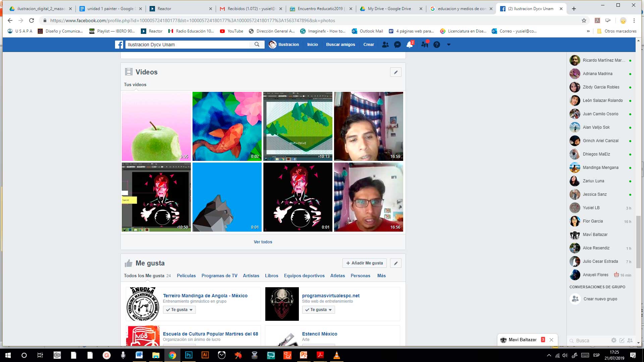Open gray polygon cat video thumbnail
Viewport: 644px width, 362px height.
click(227, 197)
